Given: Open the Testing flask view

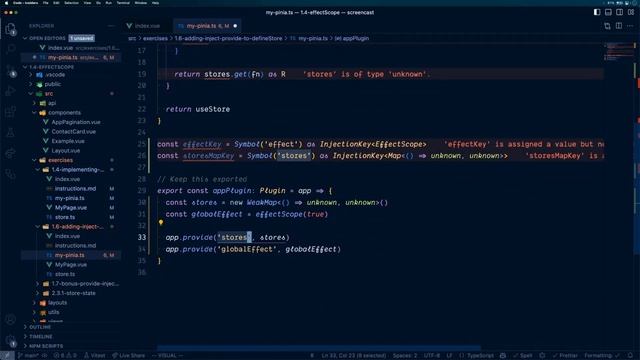Looking at the screenshot, I should (11, 132).
